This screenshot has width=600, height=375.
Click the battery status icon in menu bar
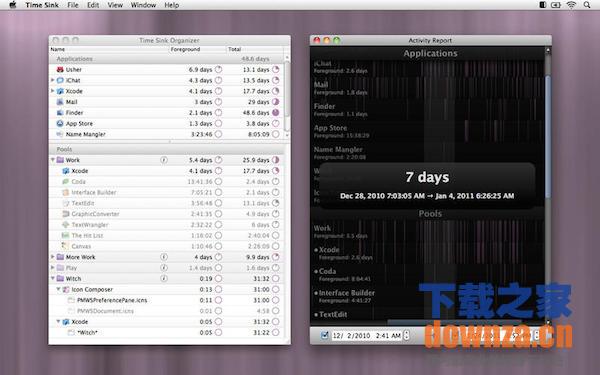click(x=556, y=5)
